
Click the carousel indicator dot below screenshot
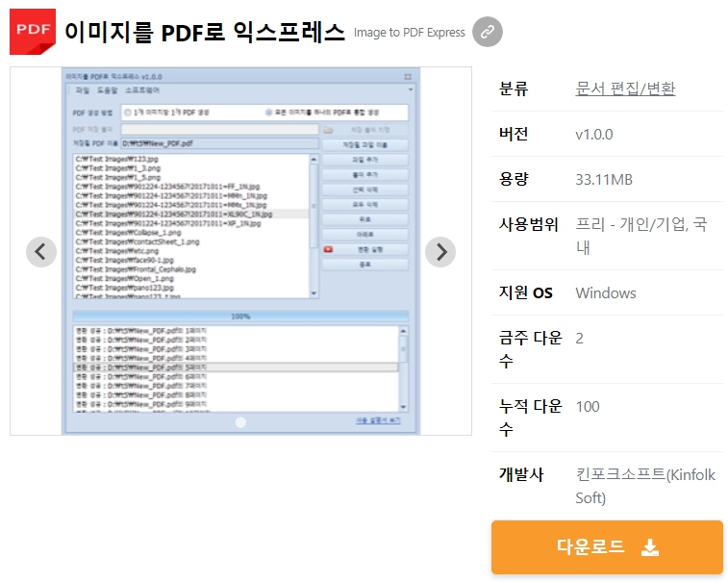tap(240, 421)
